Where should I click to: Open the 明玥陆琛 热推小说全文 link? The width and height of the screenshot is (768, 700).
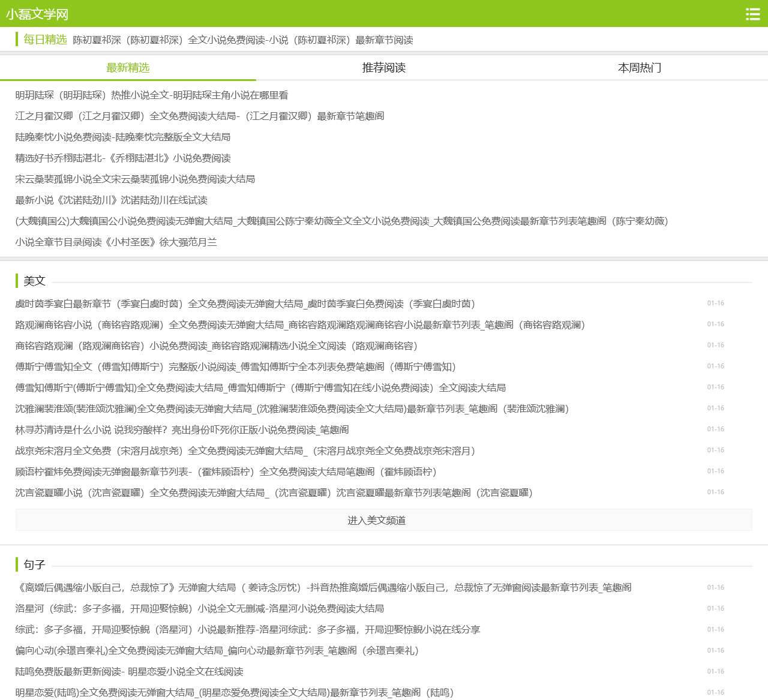152,95
